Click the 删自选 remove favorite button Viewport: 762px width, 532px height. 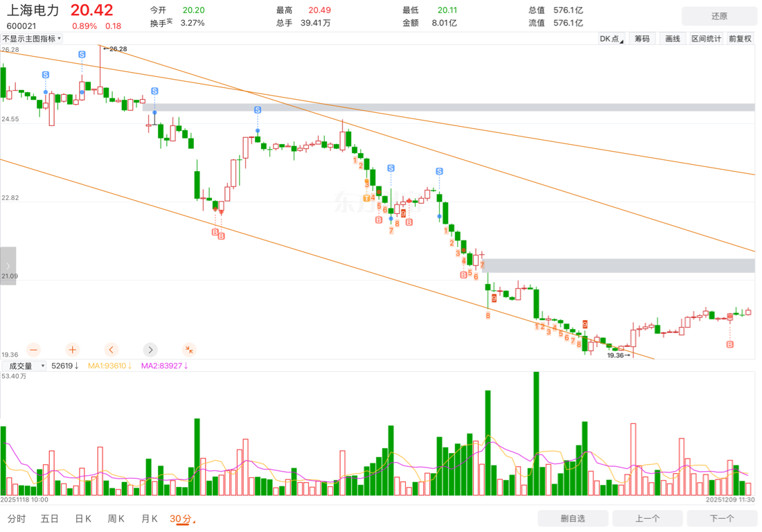point(573,518)
